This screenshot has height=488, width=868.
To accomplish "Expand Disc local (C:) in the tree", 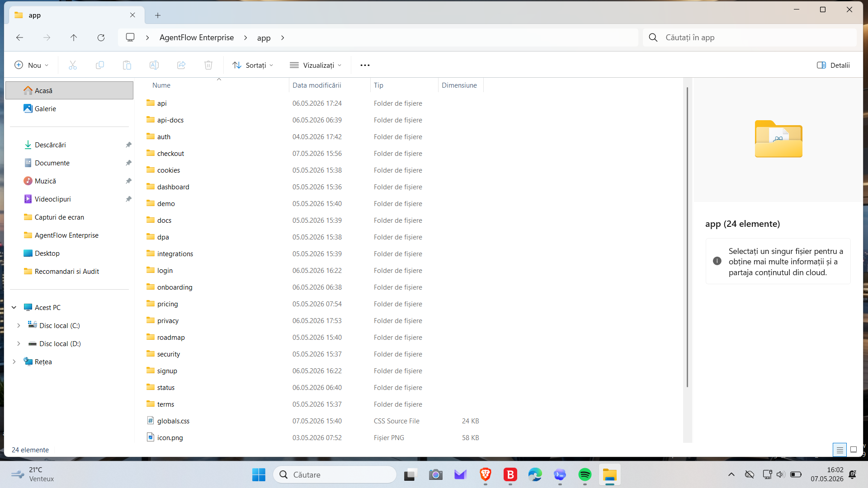I will pyautogui.click(x=19, y=325).
